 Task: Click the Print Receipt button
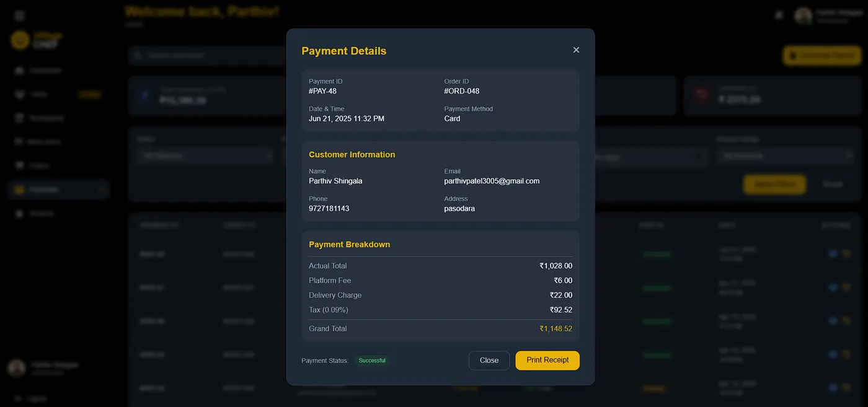(547, 361)
